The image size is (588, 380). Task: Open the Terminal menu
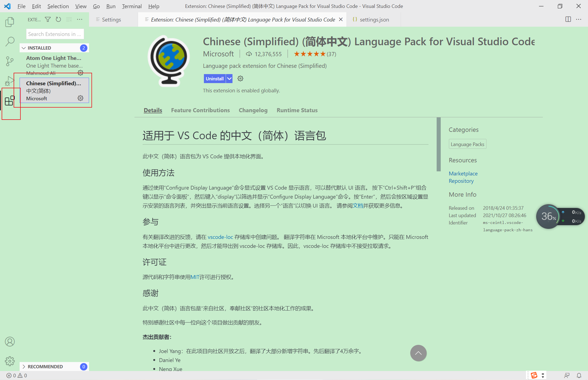point(132,6)
